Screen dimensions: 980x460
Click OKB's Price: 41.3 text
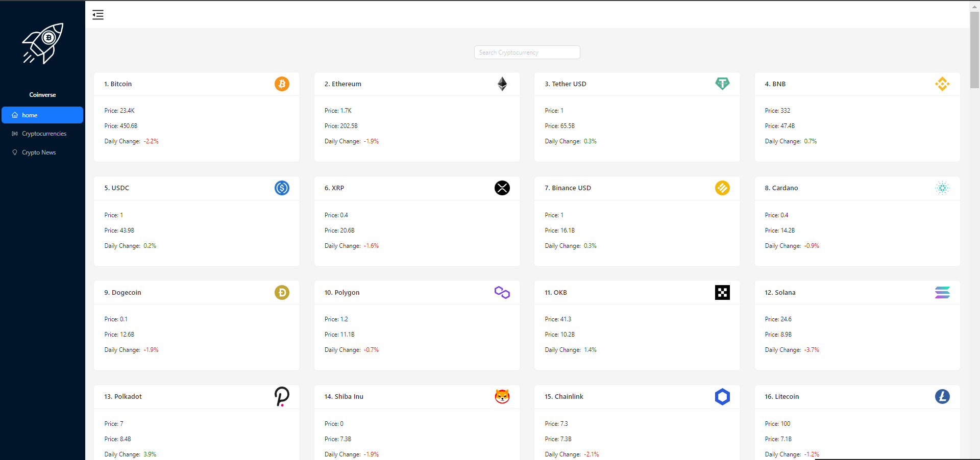[x=558, y=319]
